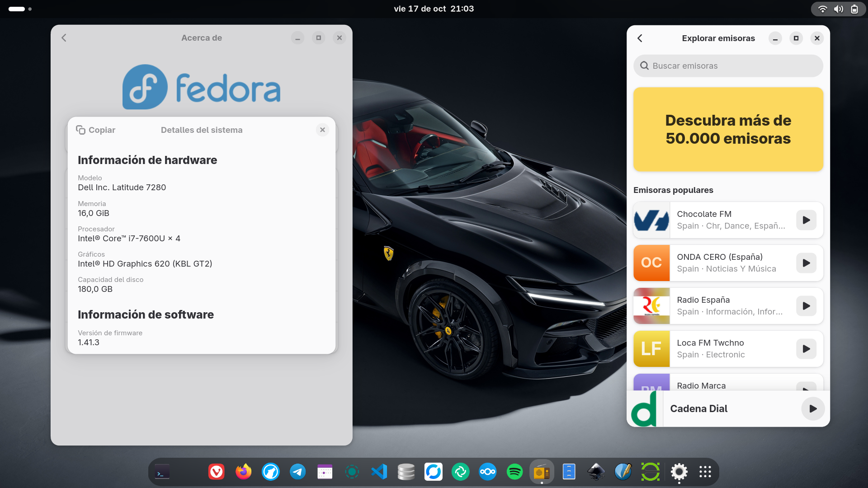Play Radio España station
Viewport: 868px width, 488px height.
806,306
